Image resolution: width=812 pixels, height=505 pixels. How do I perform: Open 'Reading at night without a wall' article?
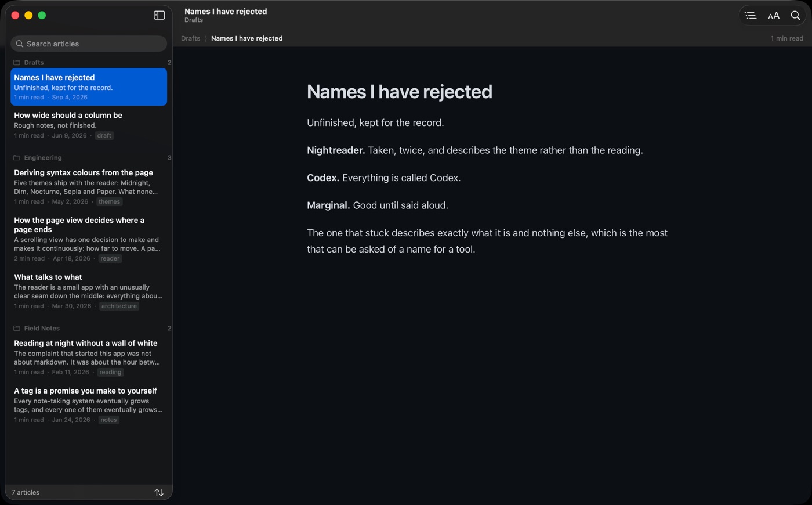[89, 358]
